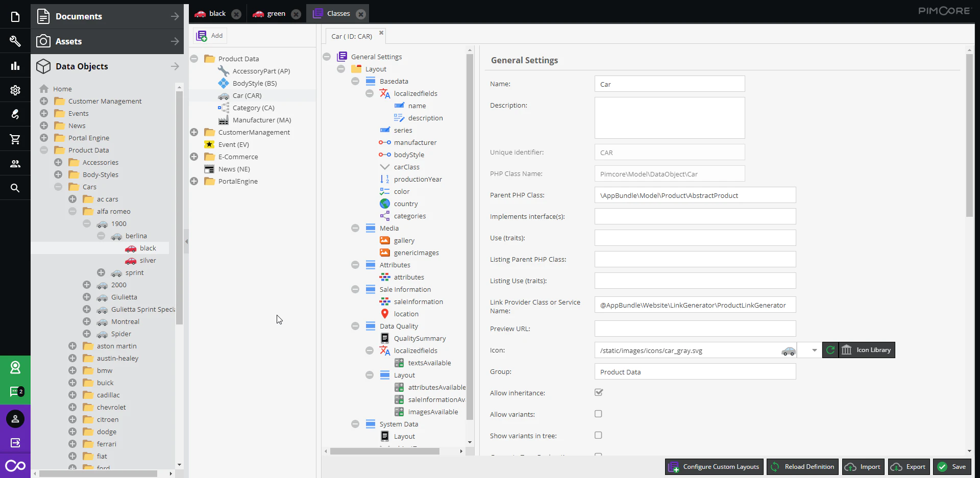Collapse the Basedata layout node
The image size is (980, 478).
(355, 81)
